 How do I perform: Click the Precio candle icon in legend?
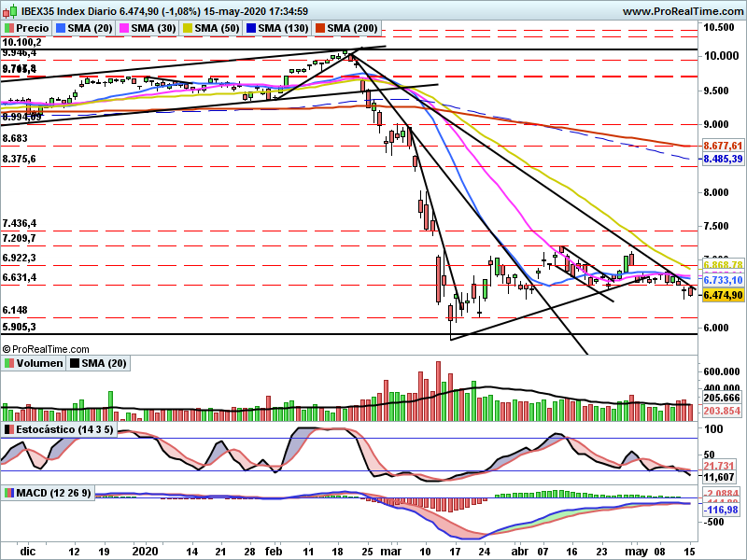[x=9, y=29]
